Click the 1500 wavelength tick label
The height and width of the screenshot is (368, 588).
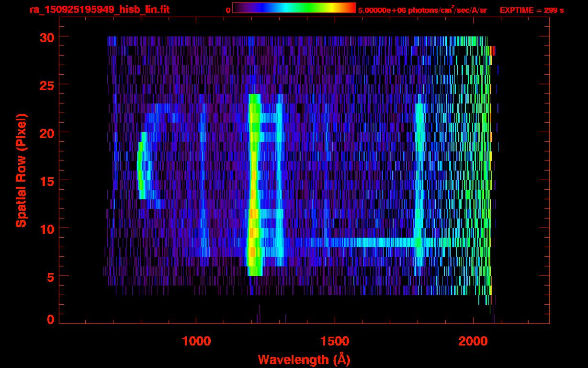335,341
